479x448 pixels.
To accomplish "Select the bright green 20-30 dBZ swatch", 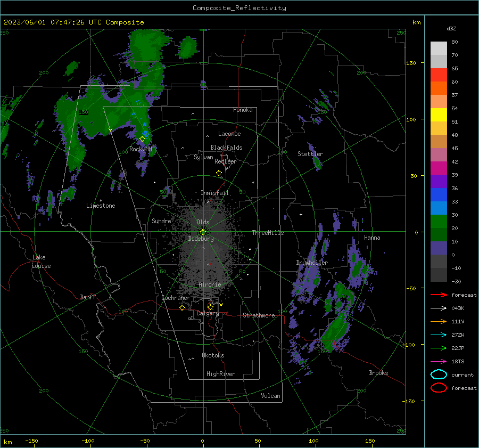I will pyautogui.click(x=439, y=221).
